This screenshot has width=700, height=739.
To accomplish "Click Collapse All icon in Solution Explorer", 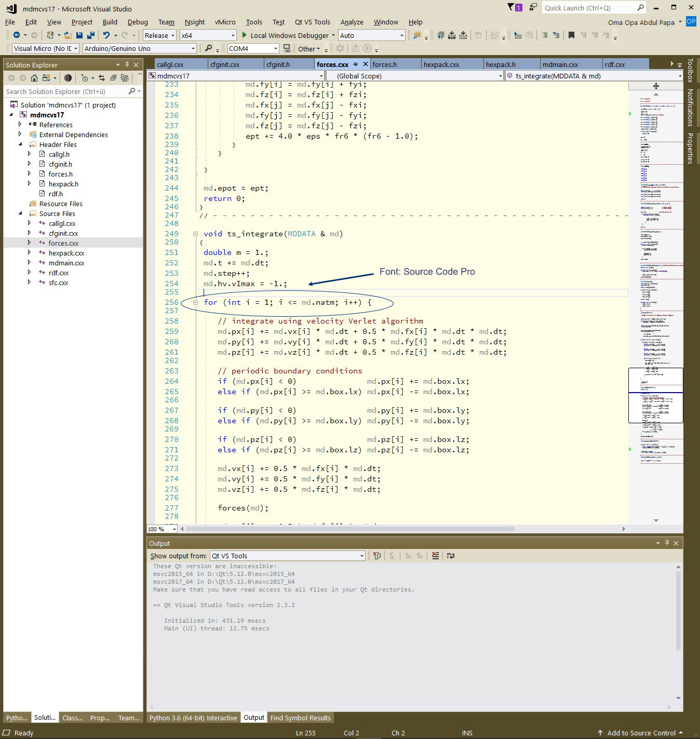I will [x=113, y=78].
